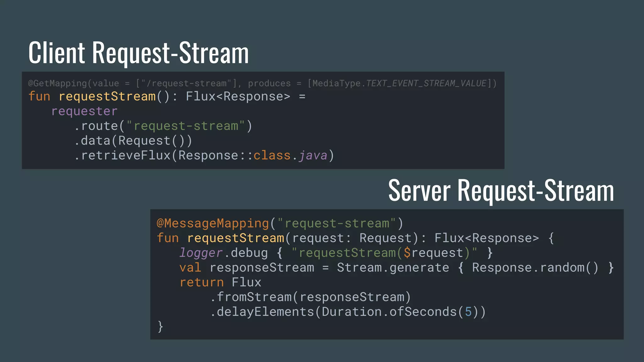Click the @GetMapping annotation line
Image resolution: width=644 pixels, height=362 pixels.
[x=262, y=83]
